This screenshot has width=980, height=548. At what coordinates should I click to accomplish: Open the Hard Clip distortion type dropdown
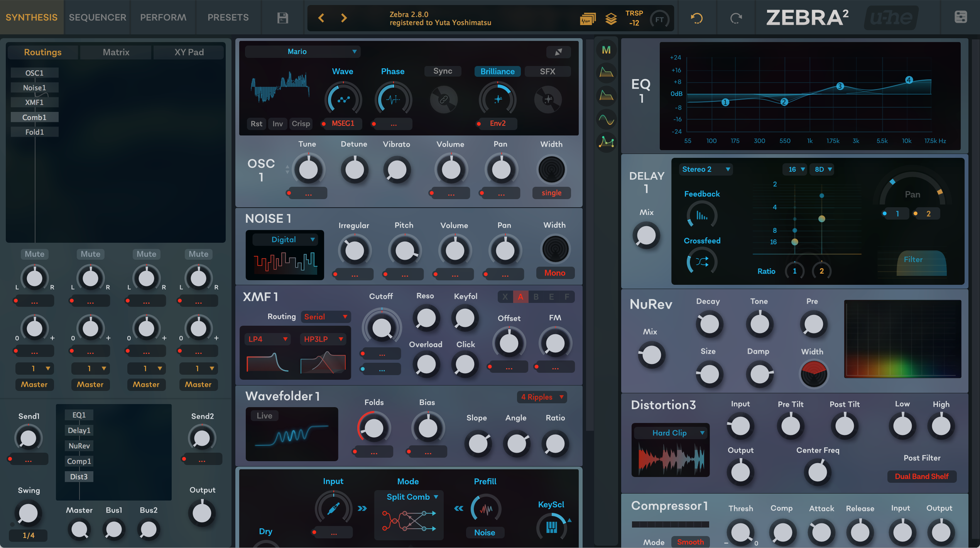point(671,433)
